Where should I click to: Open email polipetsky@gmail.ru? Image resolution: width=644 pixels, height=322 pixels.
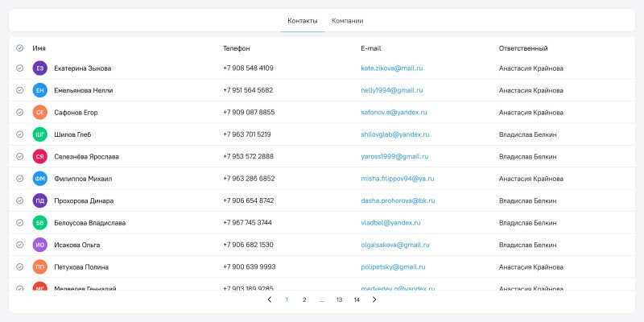(x=393, y=267)
